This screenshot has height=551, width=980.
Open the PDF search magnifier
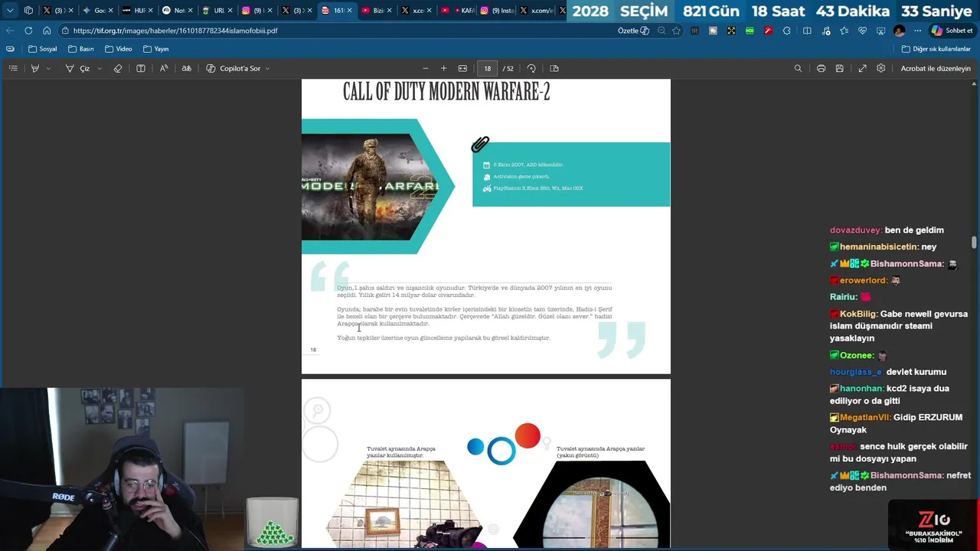pos(798,68)
